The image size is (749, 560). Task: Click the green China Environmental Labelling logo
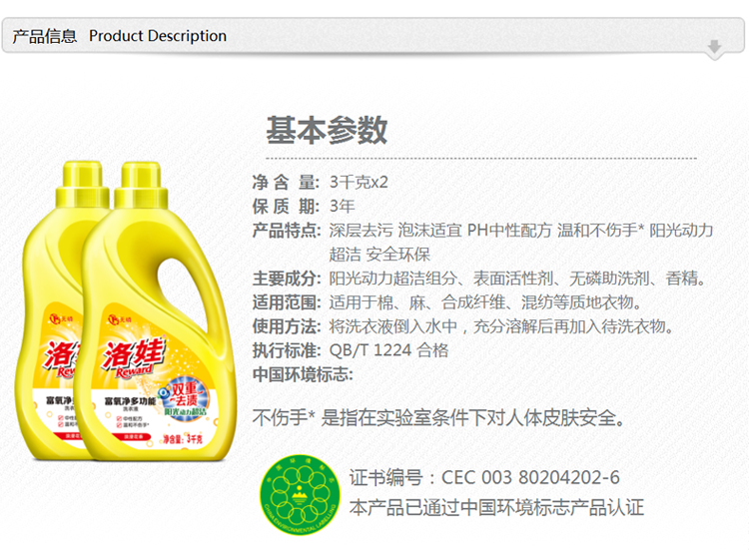[x=300, y=494]
